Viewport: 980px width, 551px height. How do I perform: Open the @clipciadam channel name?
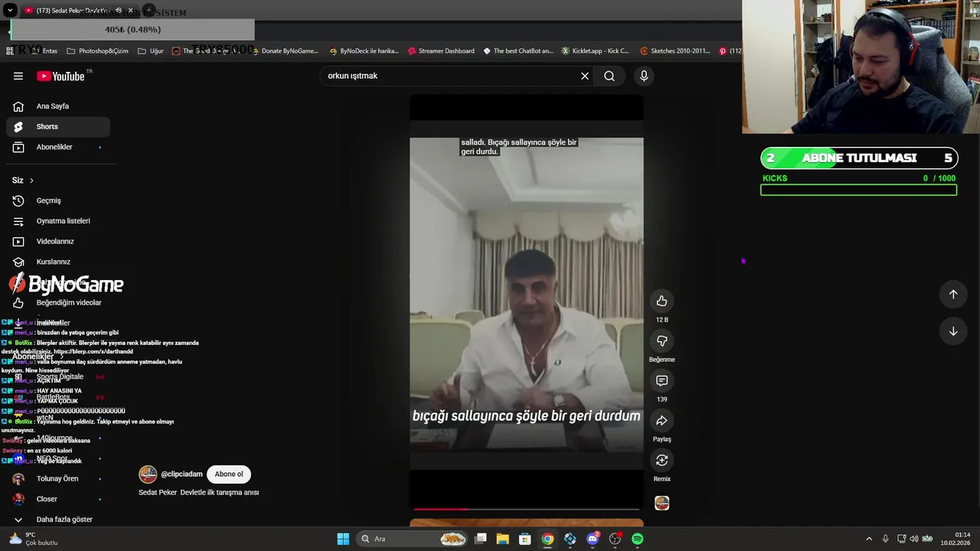click(181, 474)
